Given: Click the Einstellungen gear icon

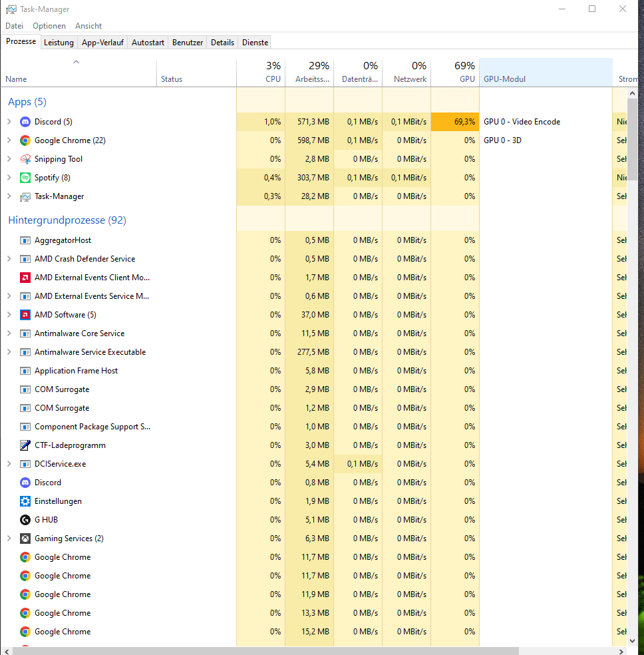Looking at the screenshot, I should [x=25, y=501].
